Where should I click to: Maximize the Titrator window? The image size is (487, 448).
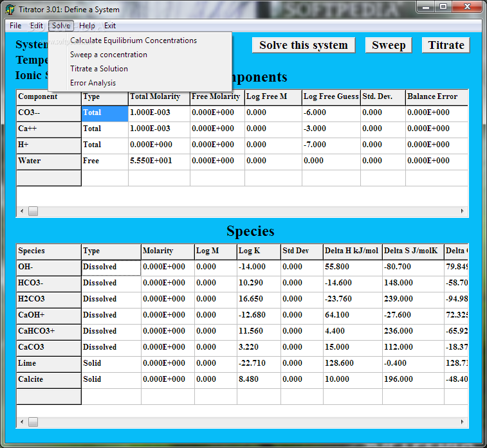point(443,7)
